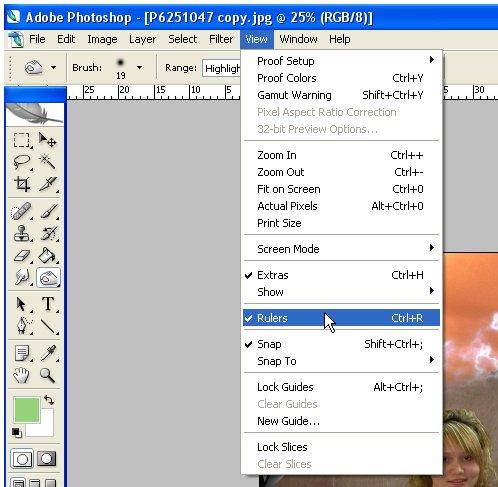Expand Screen Mode submenu
Screen dimensions: 498x487
pos(341,249)
